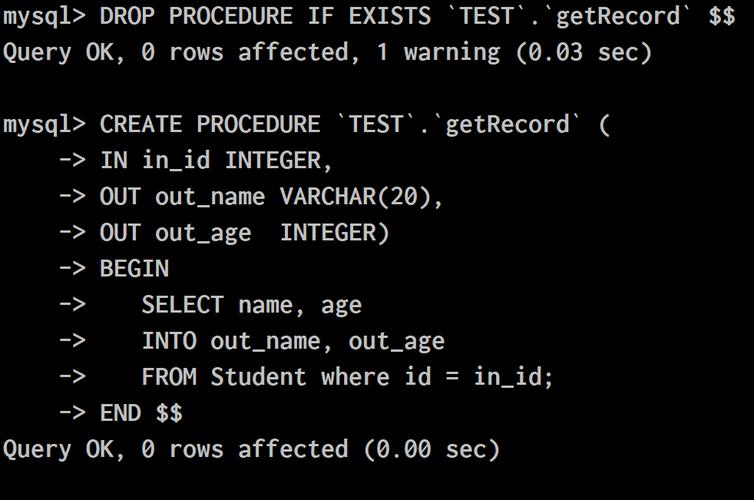Click the $$ delimiter after getRecord on first line

click(722, 16)
